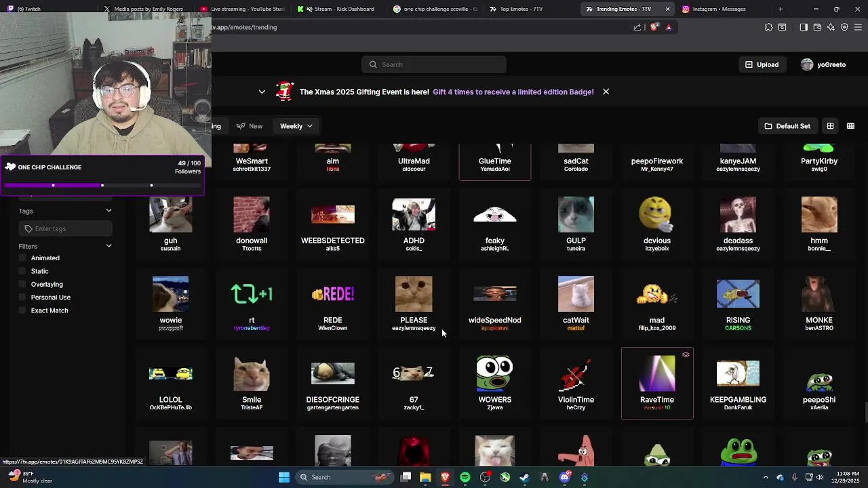Select the mad emote
Viewport: 868px width, 488px height.
[x=656, y=304]
